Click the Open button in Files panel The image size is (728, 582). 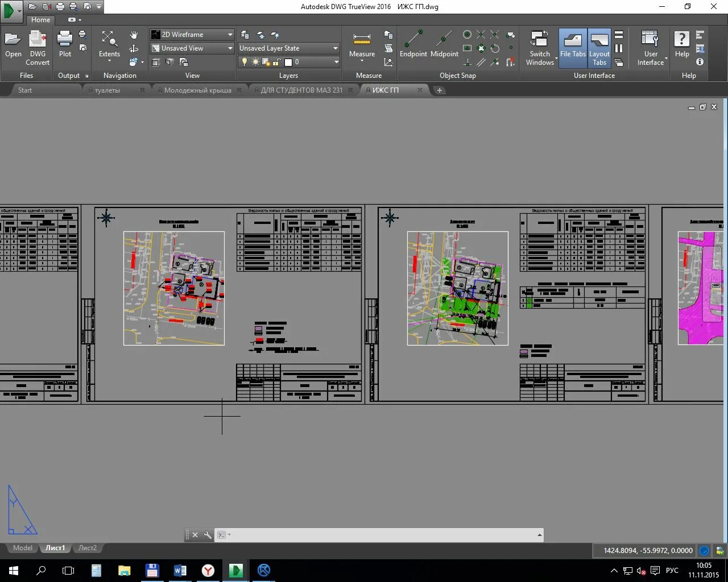click(x=13, y=44)
